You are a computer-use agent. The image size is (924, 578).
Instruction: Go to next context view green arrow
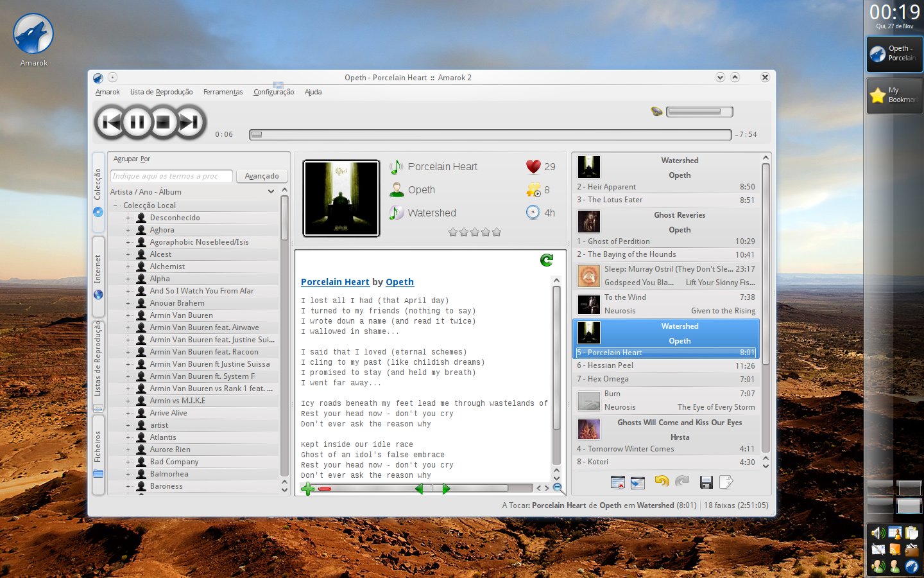pos(446,489)
